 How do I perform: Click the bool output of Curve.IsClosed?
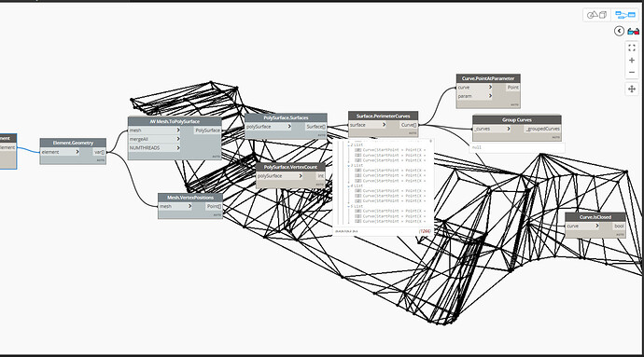(x=619, y=226)
